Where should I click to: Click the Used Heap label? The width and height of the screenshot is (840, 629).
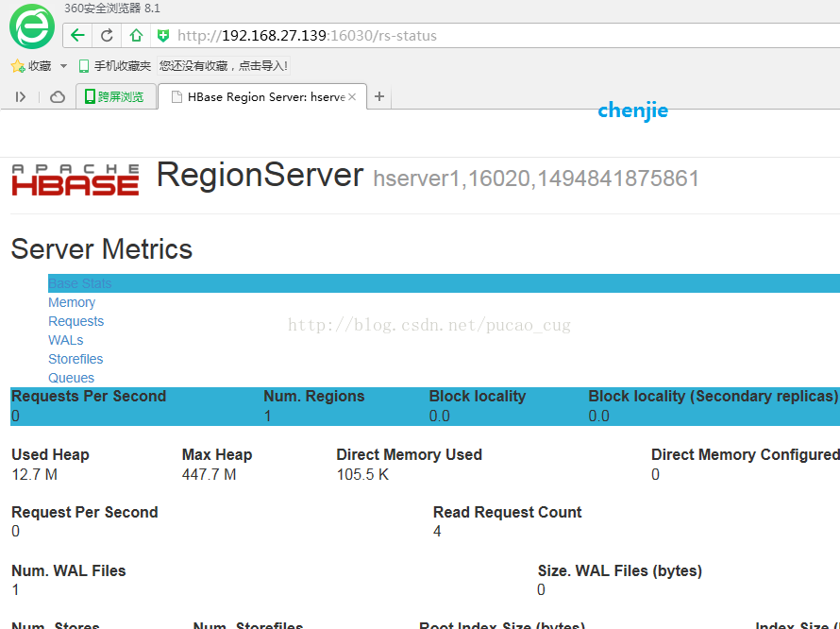click(50, 454)
